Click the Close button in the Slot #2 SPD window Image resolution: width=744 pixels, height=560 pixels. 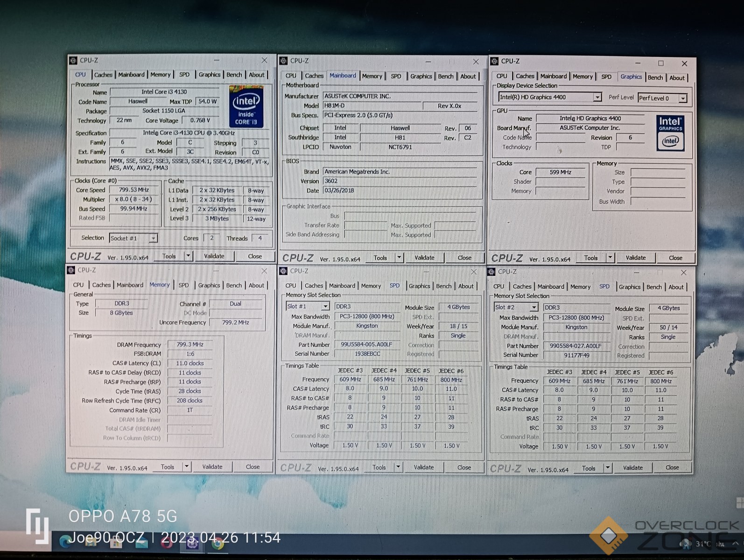point(672,468)
